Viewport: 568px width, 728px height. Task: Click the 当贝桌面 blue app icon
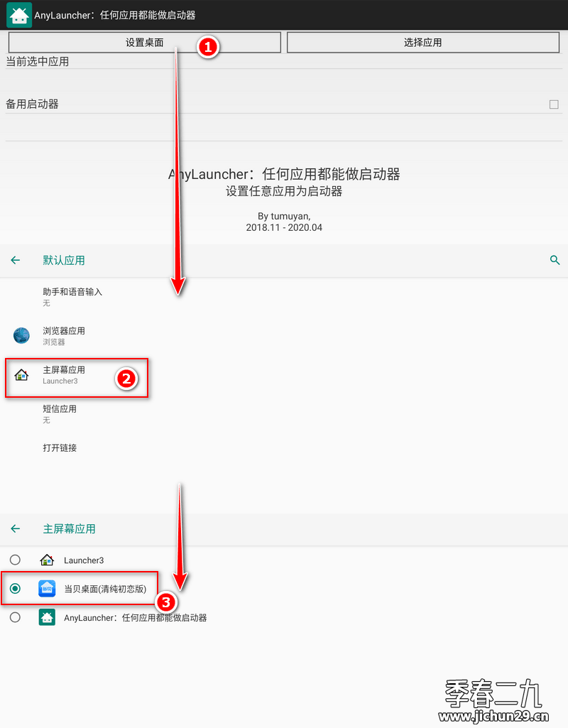coord(47,589)
